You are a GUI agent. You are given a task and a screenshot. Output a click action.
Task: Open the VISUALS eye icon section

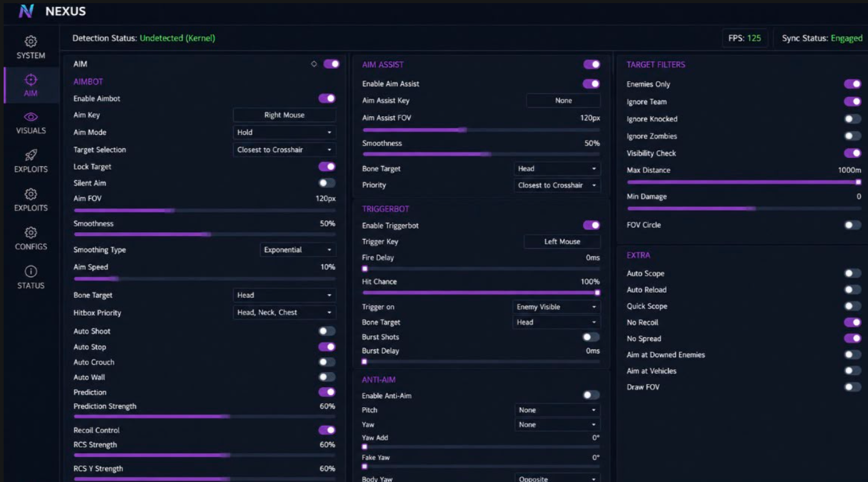[x=31, y=117]
